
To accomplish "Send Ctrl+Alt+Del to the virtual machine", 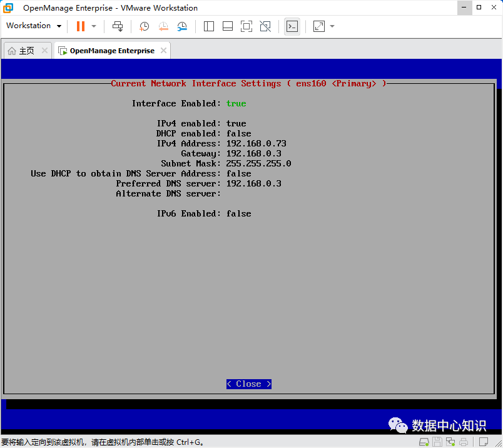I will pos(118,26).
